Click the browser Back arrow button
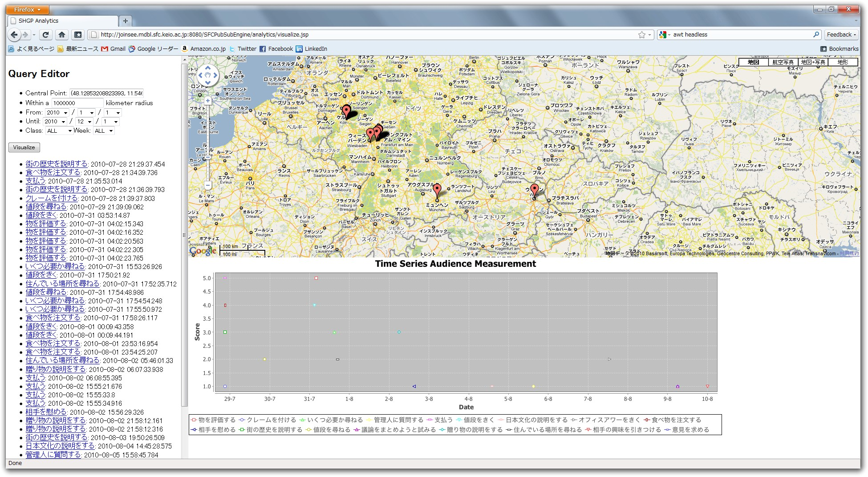 click(14, 35)
